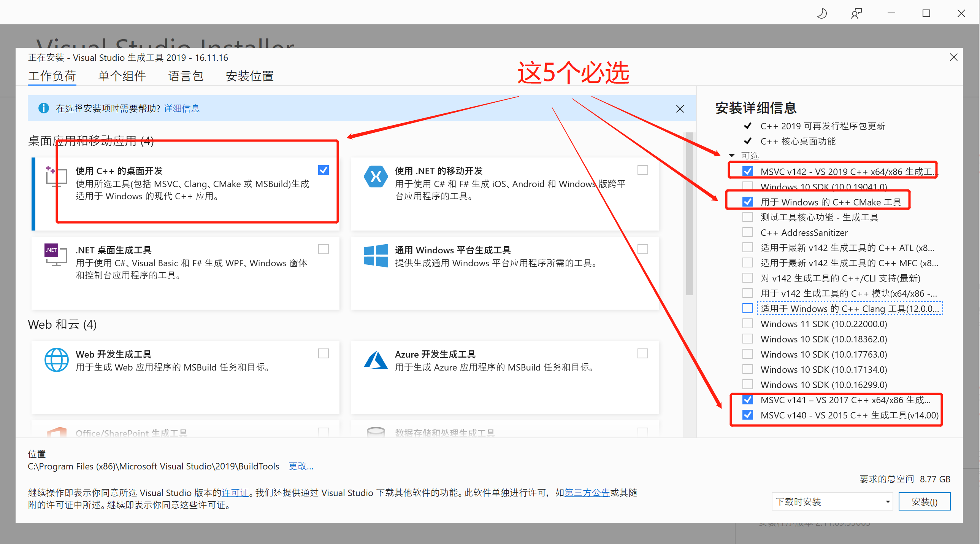Switch to the 单个组件 tab
Screen dimensions: 980x544
coord(122,76)
